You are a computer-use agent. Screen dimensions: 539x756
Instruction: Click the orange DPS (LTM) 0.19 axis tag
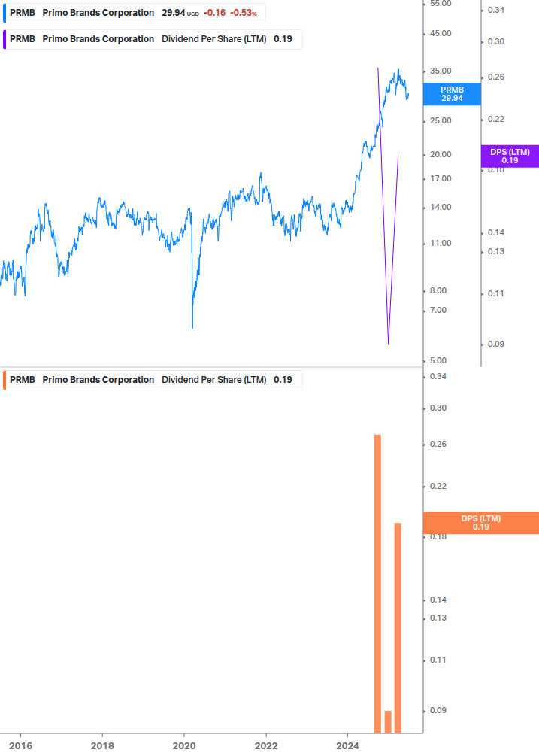tap(480, 523)
